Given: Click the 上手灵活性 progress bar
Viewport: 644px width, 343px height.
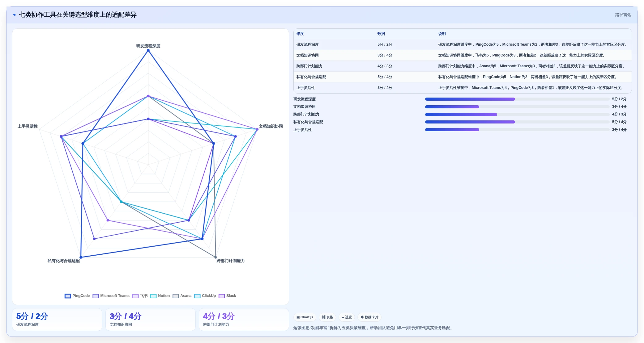Looking at the screenshot, I should pyautogui.click(x=517, y=130).
